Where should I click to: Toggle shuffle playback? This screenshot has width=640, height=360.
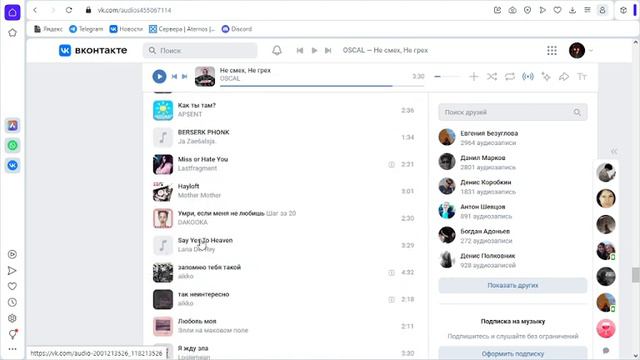(x=492, y=76)
